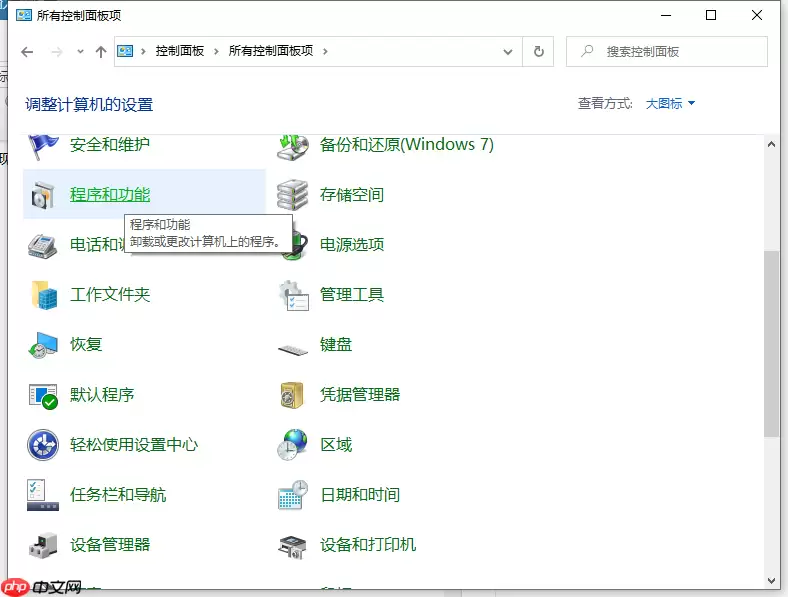Open the 大图标 view mode dropdown
Screen dimensions: 788x597
(x=670, y=104)
